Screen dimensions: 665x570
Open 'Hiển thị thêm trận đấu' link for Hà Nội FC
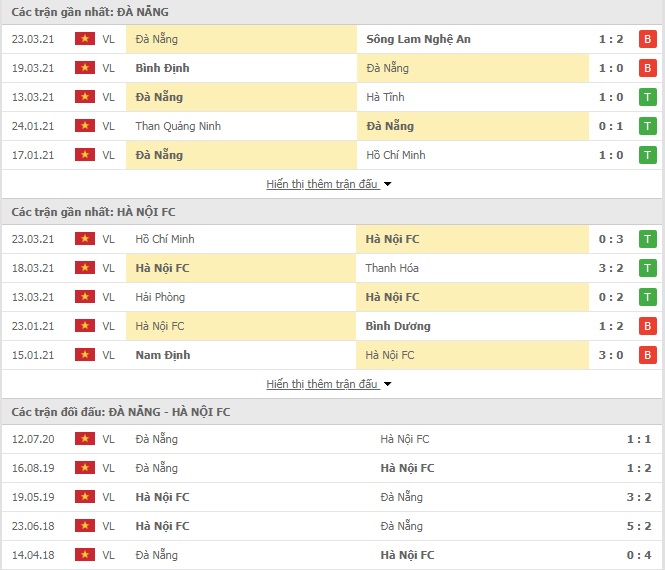[322, 384]
